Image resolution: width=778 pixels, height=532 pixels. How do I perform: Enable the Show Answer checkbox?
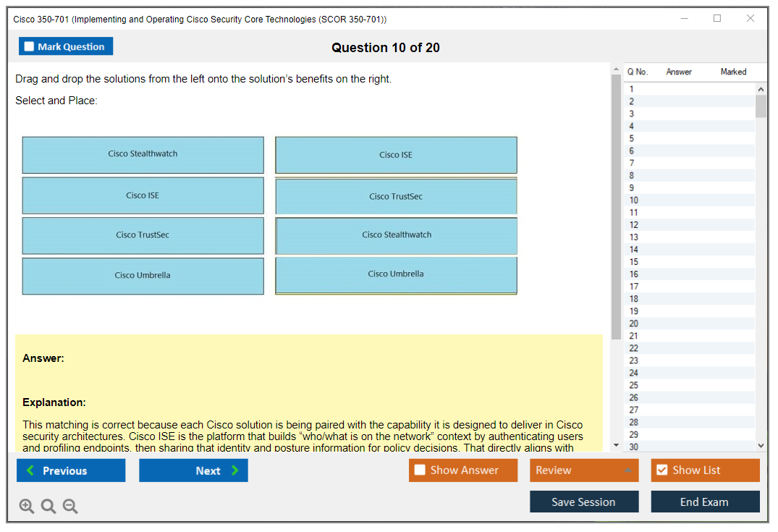pyautogui.click(x=420, y=470)
